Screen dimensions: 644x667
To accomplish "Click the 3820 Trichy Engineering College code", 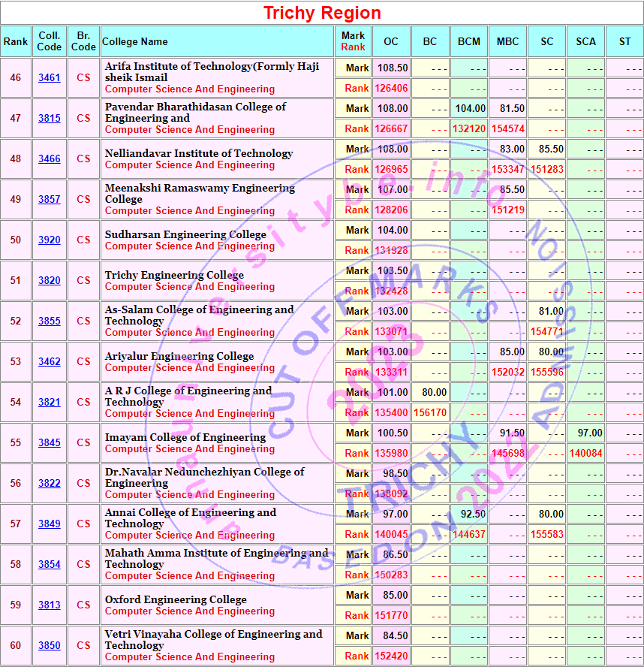I will click(x=50, y=281).
